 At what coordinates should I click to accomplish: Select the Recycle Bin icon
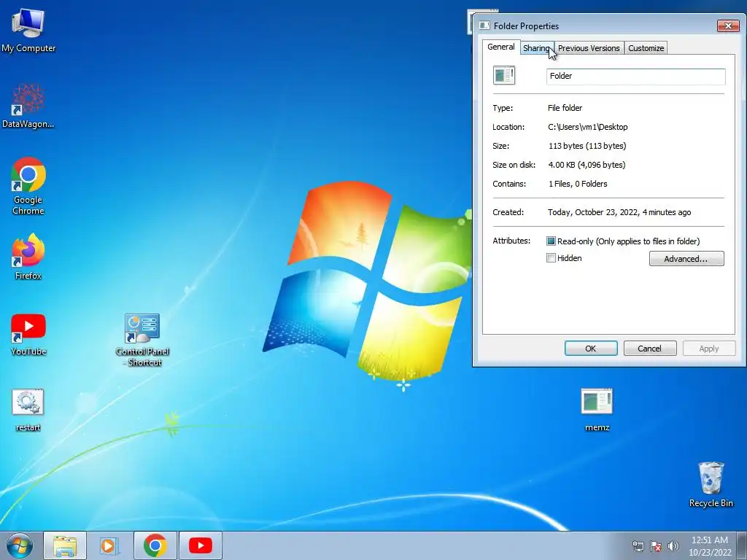711,484
